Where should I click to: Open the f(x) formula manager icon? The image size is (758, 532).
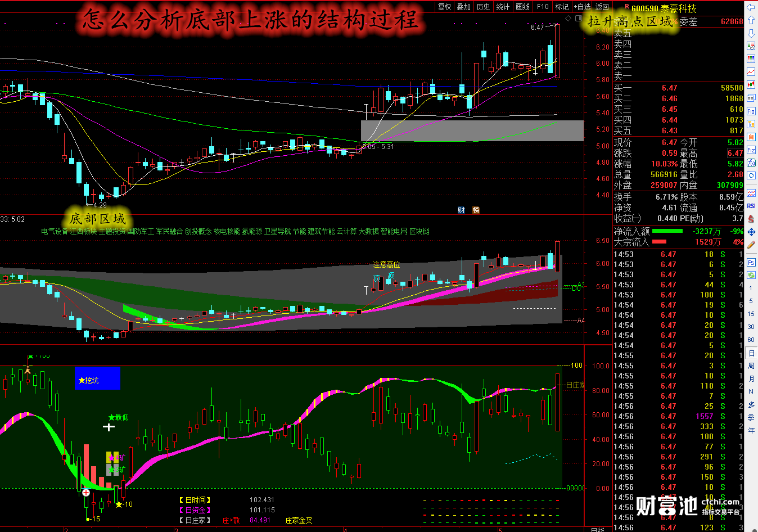pyautogui.click(x=751, y=163)
